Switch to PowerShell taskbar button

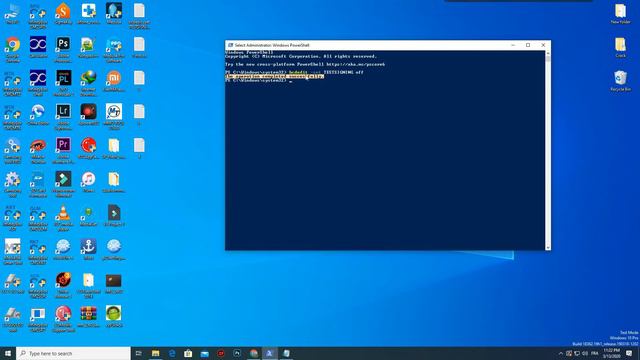[x=269, y=353]
